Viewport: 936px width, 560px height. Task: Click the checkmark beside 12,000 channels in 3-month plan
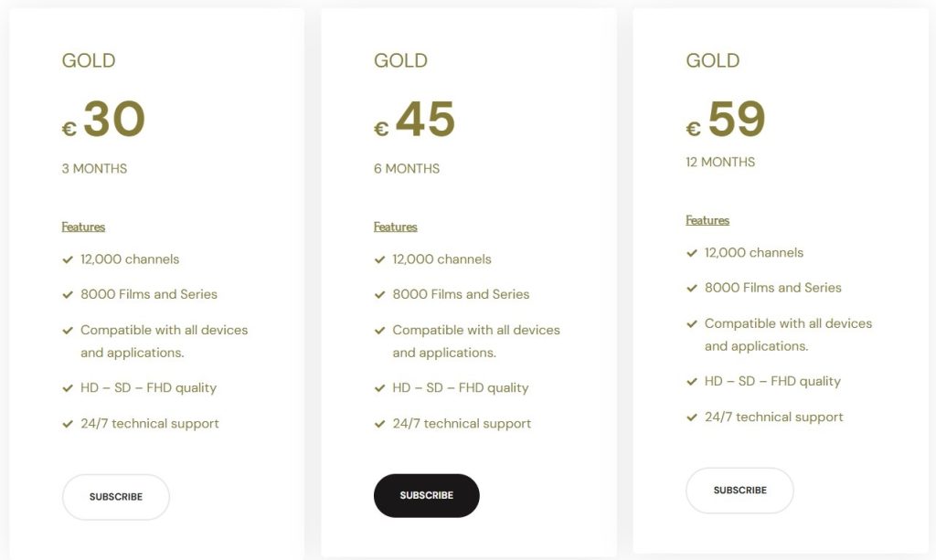[x=68, y=259]
